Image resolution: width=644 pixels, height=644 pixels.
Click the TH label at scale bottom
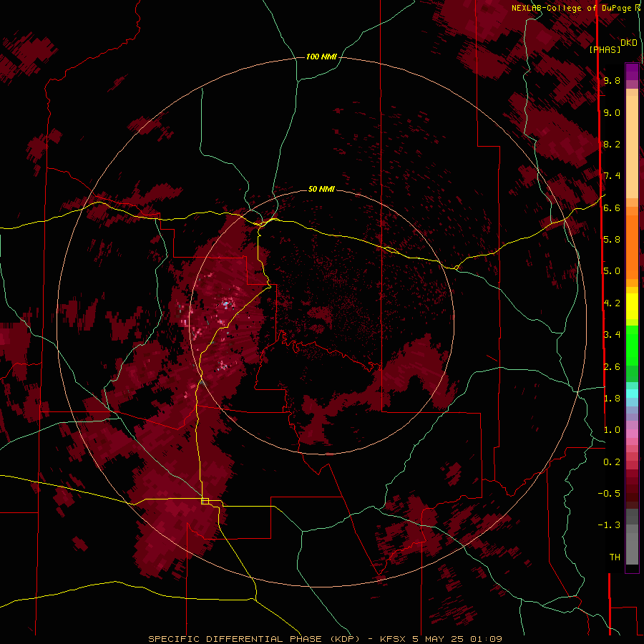(615, 557)
